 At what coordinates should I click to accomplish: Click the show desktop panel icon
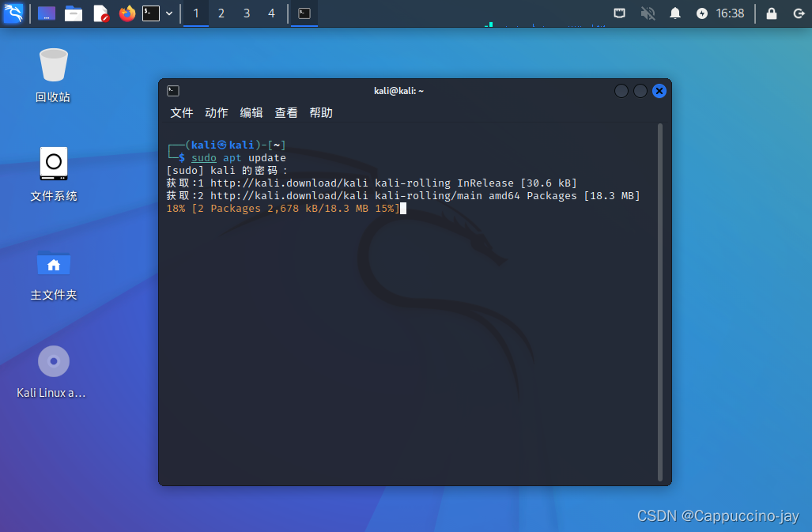[x=47, y=13]
